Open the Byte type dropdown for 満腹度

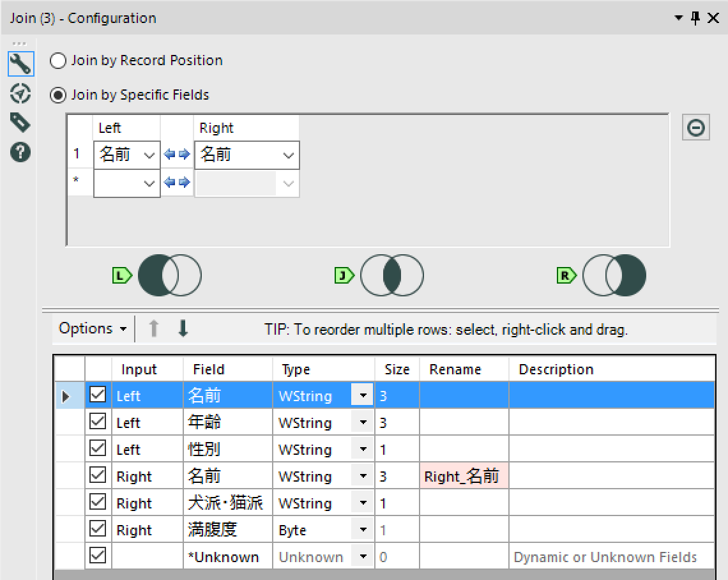(x=361, y=530)
